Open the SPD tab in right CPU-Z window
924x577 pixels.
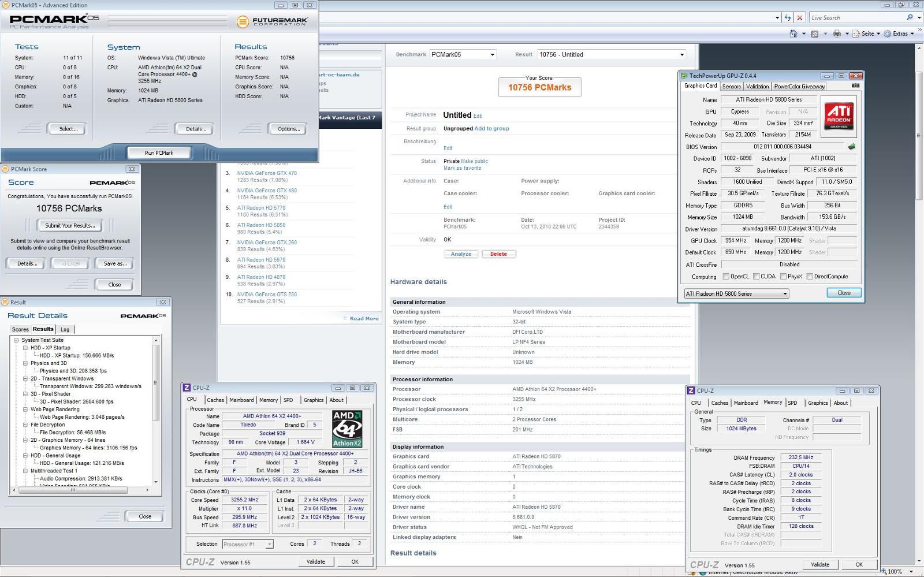(x=792, y=403)
